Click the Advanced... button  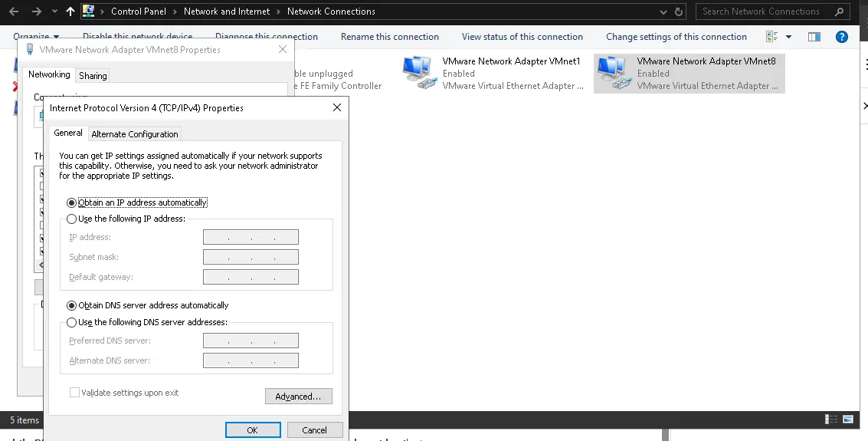pyautogui.click(x=298, y=397)
